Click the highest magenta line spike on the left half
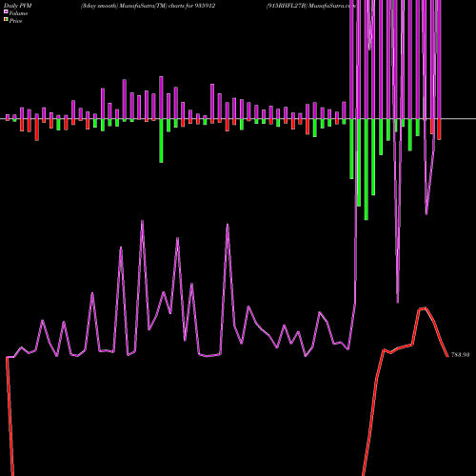The image size is (476, 476). (x=142, y=221)
